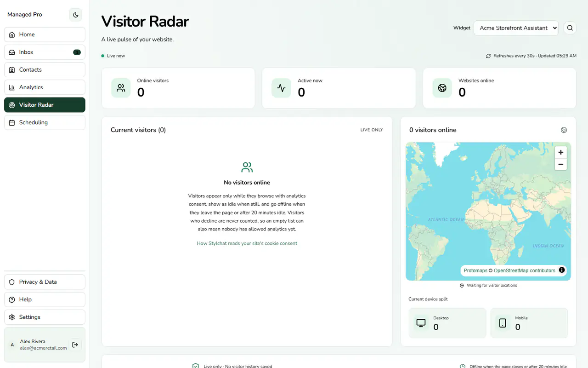Screen dimensions: 588x368
Task: Open Analytics in sidebar
Action: click(45, 87)
